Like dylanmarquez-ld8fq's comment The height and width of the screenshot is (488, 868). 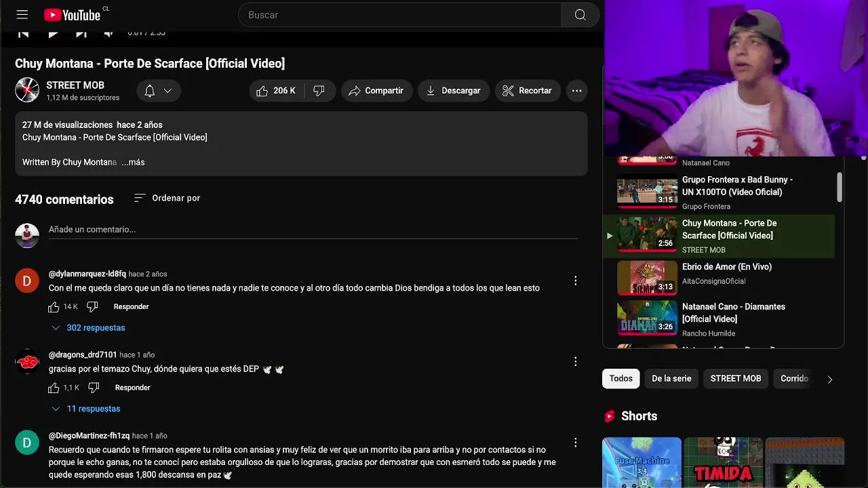[x=54, y=307]
